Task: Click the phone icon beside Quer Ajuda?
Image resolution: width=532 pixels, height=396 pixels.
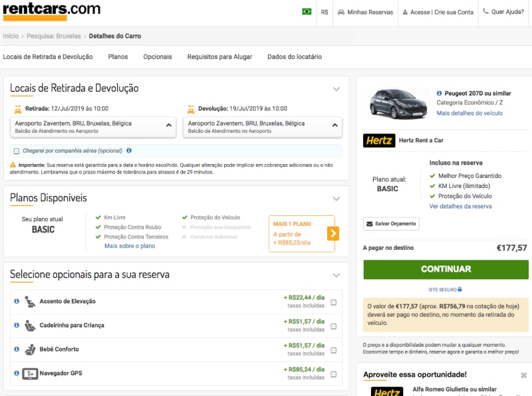Action: point(486,11)
